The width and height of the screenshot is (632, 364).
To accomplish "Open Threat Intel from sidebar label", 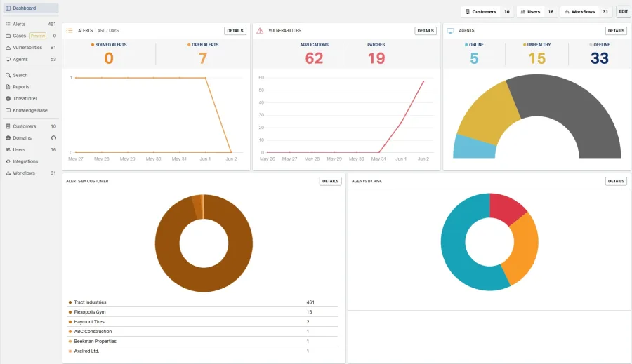I will coord(25,99).
